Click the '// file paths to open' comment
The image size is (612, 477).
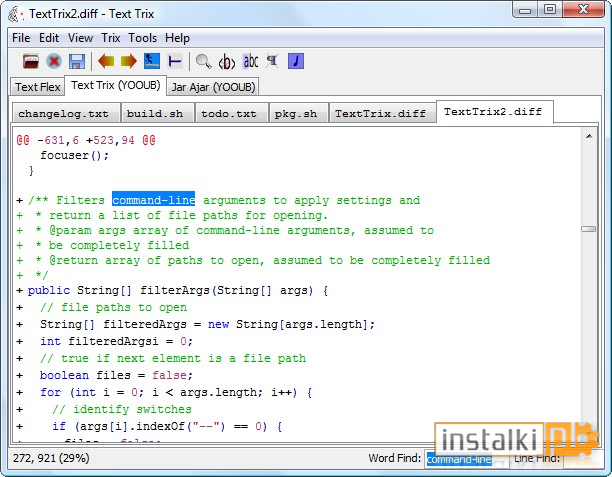point(114,308)
